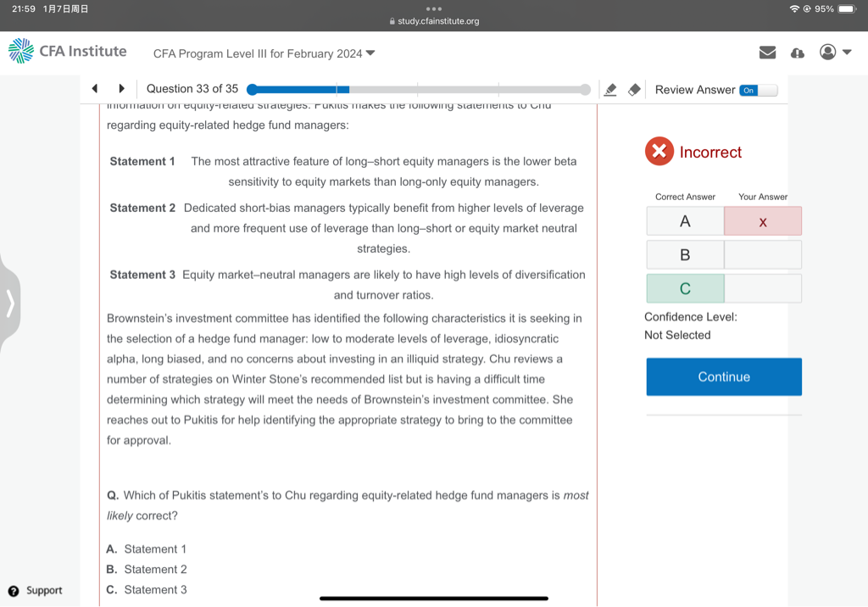This screenshot has width=868, height=607.
Task: Click the Not Selected confidence value
Action: [x=677, y=335]
